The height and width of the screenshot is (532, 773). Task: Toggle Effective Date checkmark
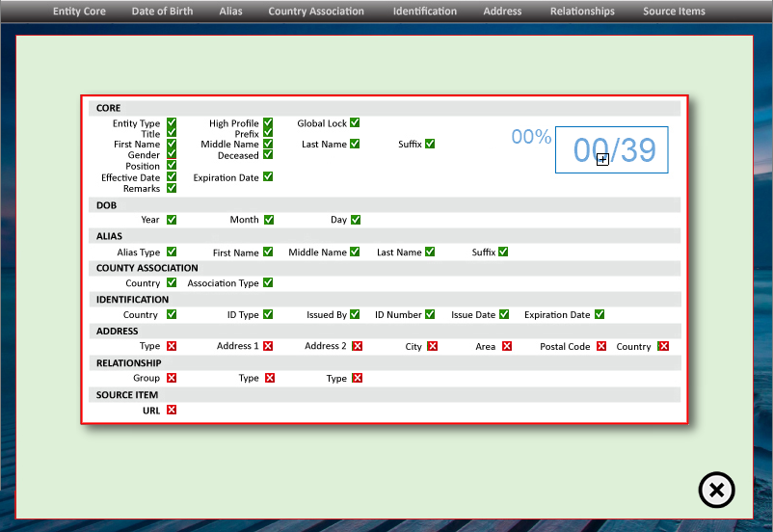click(x=171, y=176)
